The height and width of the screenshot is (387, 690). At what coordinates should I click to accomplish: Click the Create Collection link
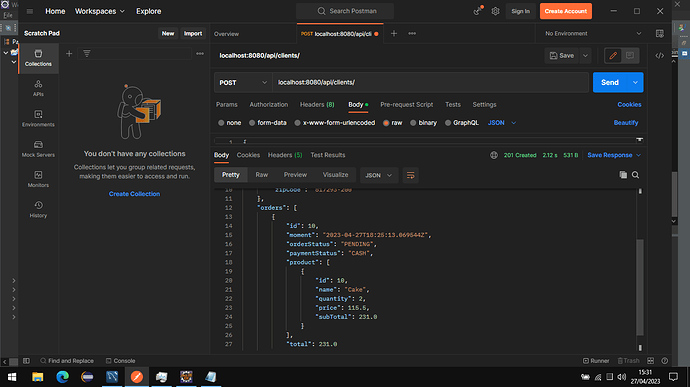[x=134, y=194]
